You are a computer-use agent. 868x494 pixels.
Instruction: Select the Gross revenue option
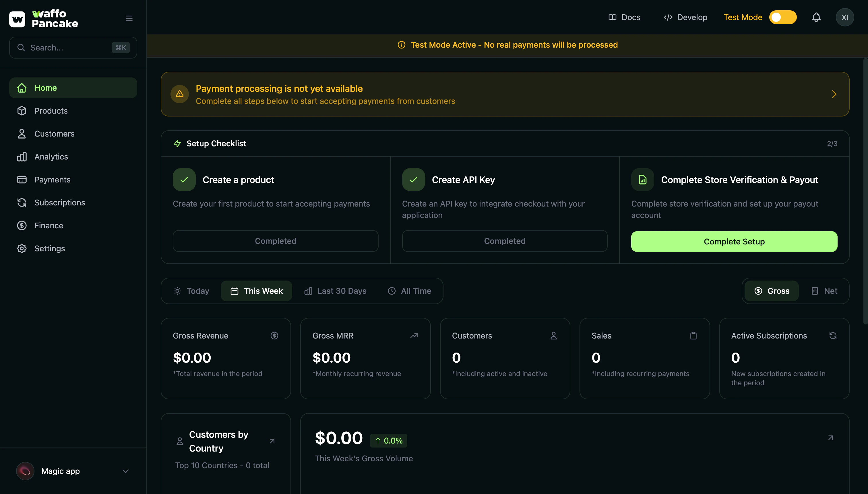772,291
